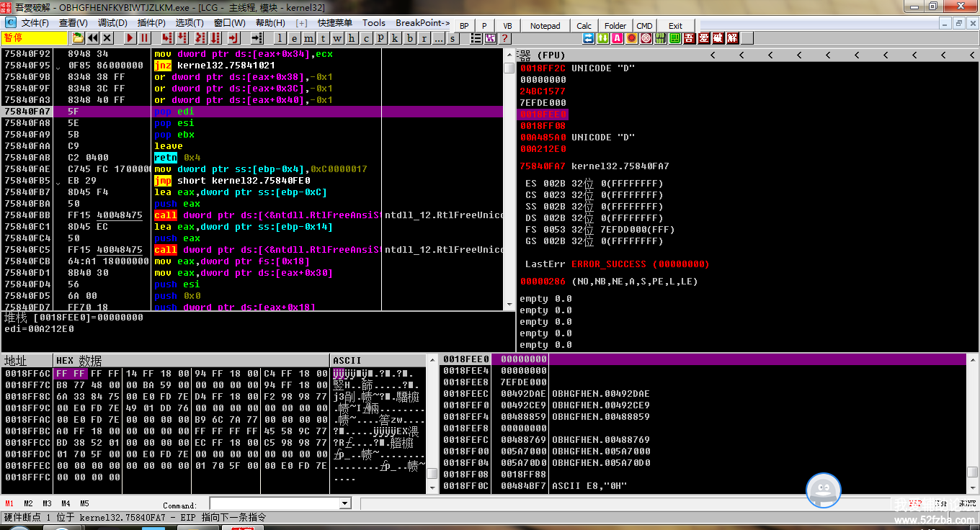The width and height of the screenshot is (980, 530).
Task: Show the Call stack with the 'k' button
Action: pyautogui.click(x=395, y=37)
